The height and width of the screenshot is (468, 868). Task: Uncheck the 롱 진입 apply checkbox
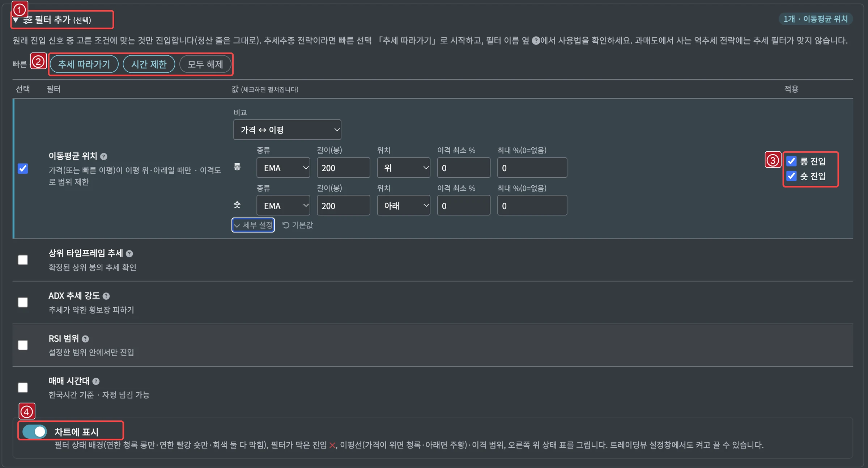click(x=791, y=161)
